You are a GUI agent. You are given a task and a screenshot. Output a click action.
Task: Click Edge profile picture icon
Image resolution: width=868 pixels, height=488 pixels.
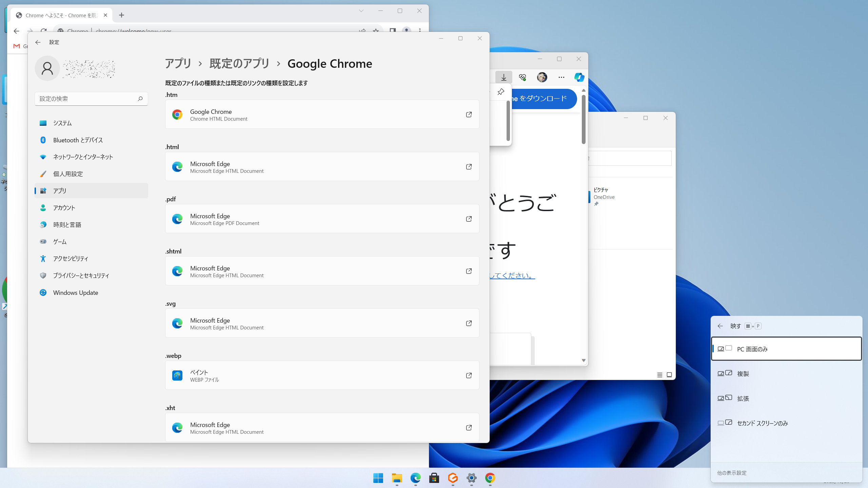[x=542, y=77]
